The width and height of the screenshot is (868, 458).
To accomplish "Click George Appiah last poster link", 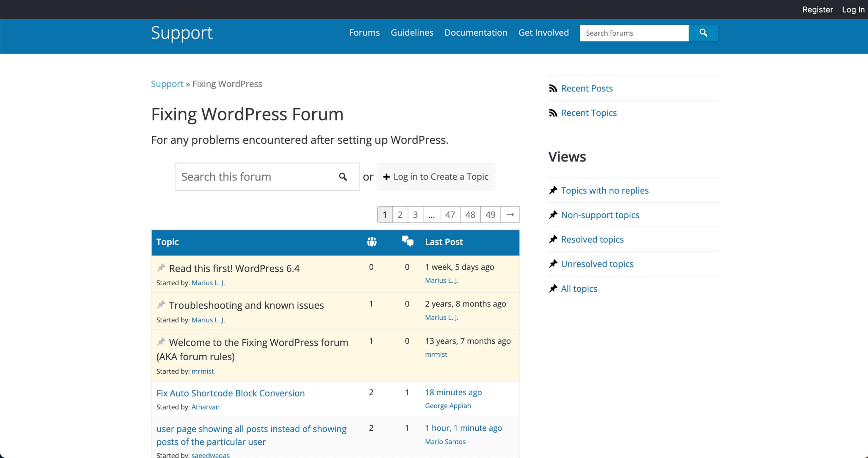I will [x=448, y=406].
